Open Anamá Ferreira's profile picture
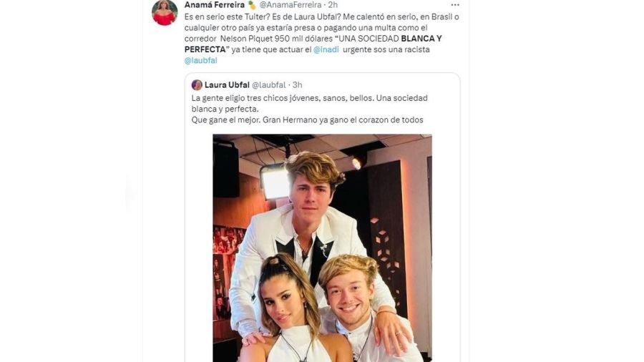 tap(165, 12)
